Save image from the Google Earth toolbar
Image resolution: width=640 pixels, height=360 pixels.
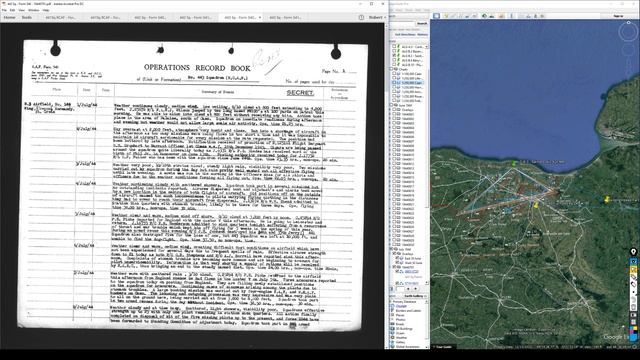pyautogui.click(x=535, y=16)
